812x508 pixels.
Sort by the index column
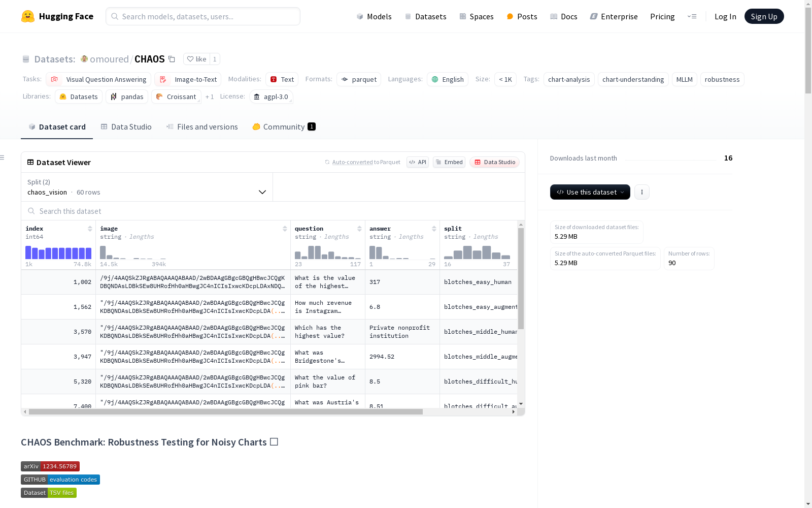[x=90, y=229]
